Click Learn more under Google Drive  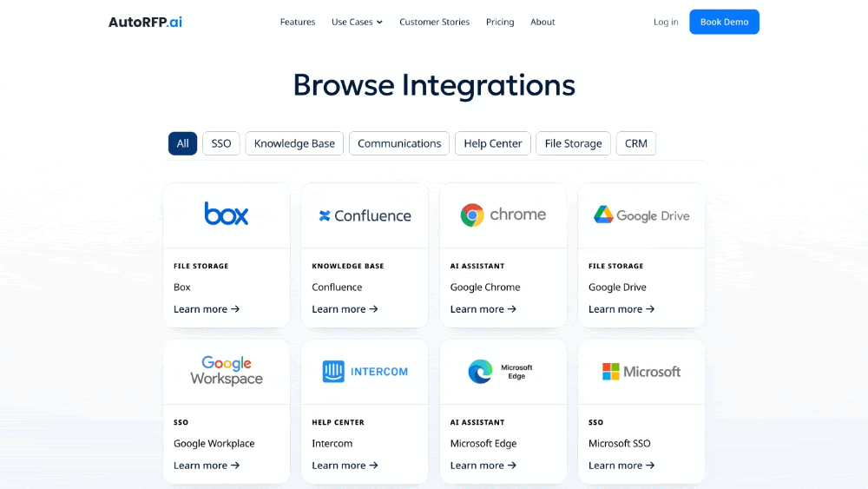tap(621, 309)
